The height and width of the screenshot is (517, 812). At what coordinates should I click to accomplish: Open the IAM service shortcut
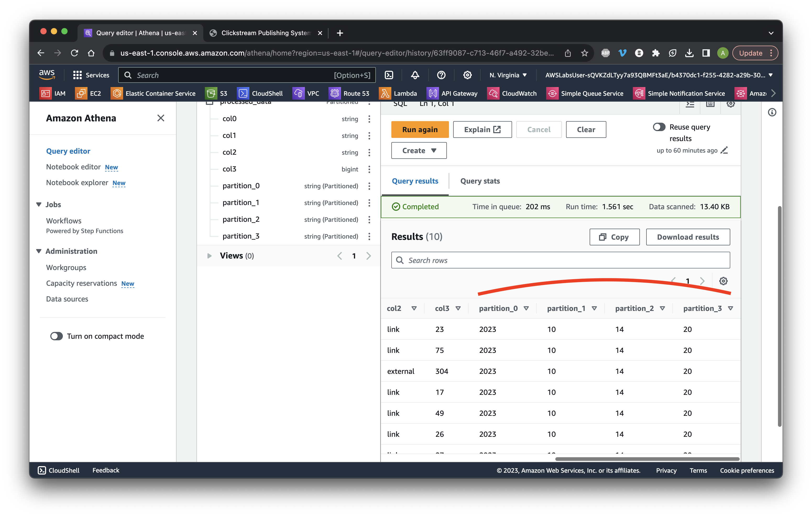click(53, 94)
